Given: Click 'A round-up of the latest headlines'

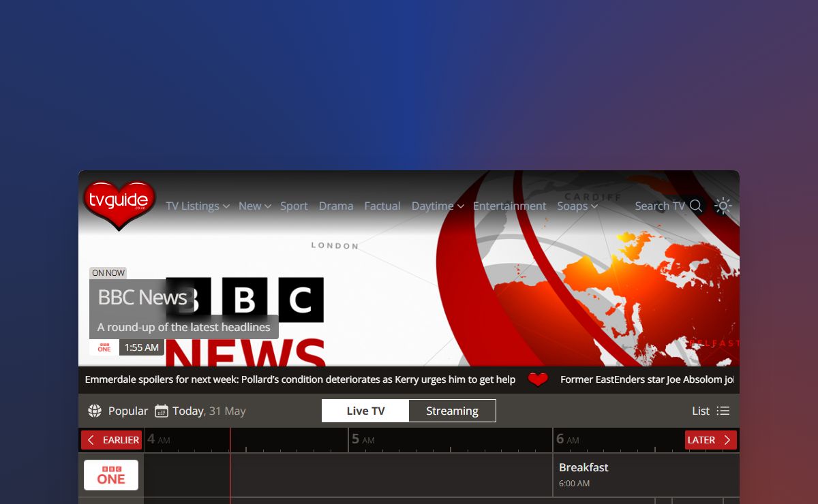Looking at the screenshot, I should tap(184, 327).
